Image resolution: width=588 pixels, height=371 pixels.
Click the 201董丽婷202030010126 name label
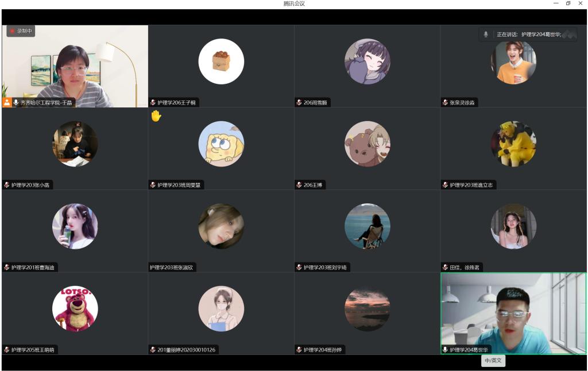tap(186, 350)
